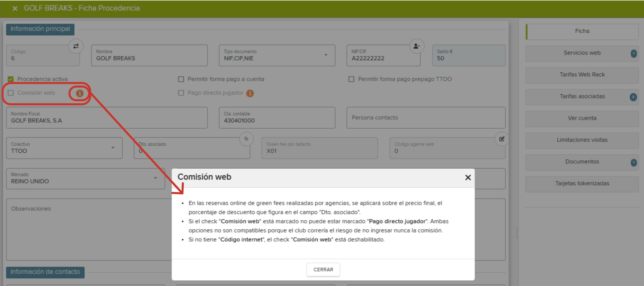
Task: Click the swap icon next to Código field
Action: (76, 46)
